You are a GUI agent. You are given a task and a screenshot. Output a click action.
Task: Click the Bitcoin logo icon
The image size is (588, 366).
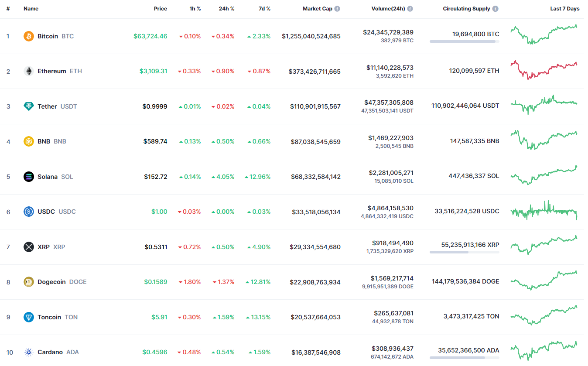tap(28, 36)
